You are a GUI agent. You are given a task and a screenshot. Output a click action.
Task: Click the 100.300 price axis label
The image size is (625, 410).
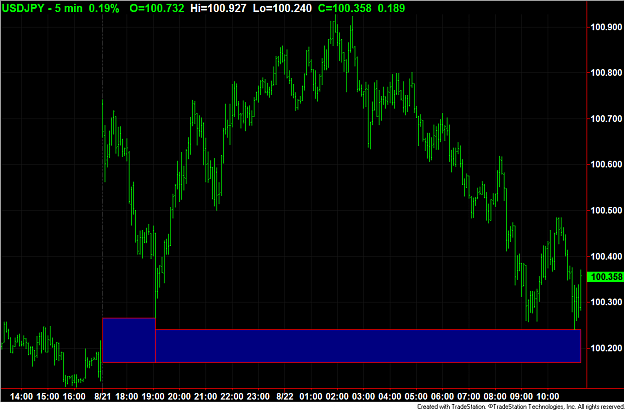click(x=606, y=302)
